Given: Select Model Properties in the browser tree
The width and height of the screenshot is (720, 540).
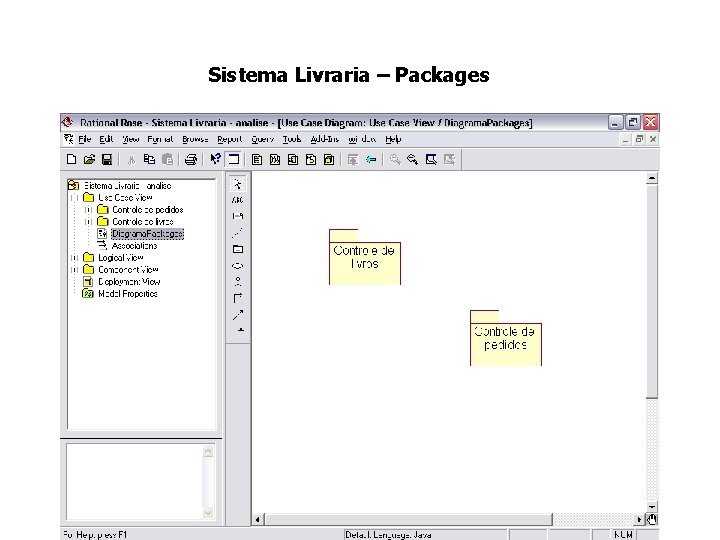Looking at the screenshot, I should [128, 293].
